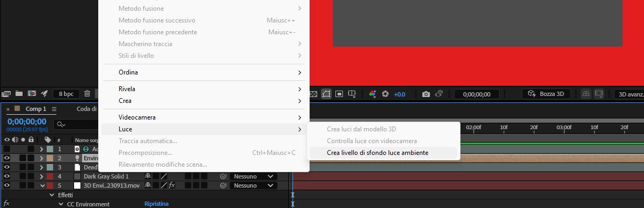Toggle the extended viewer icon

click(x=599, y=94)
